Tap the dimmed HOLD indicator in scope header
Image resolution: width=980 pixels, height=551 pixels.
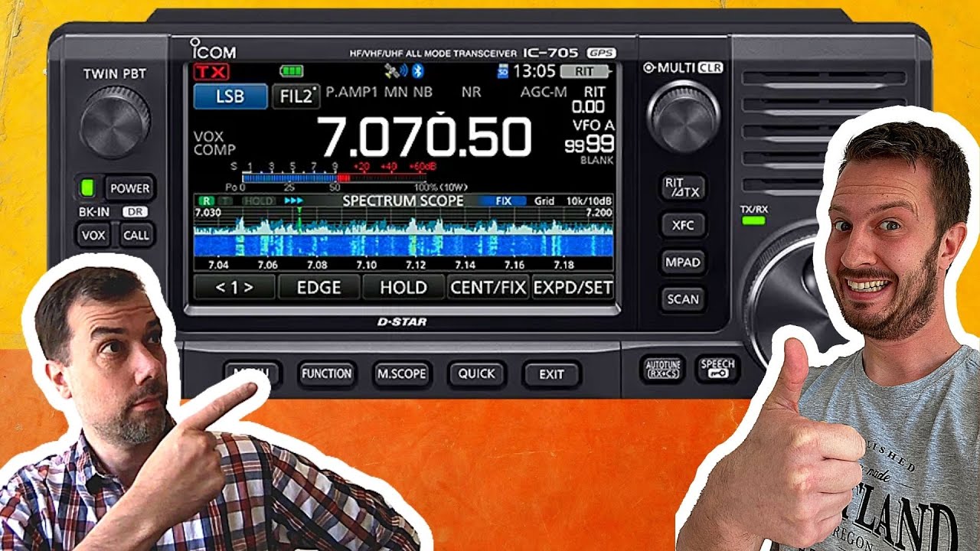click(258, 201)
